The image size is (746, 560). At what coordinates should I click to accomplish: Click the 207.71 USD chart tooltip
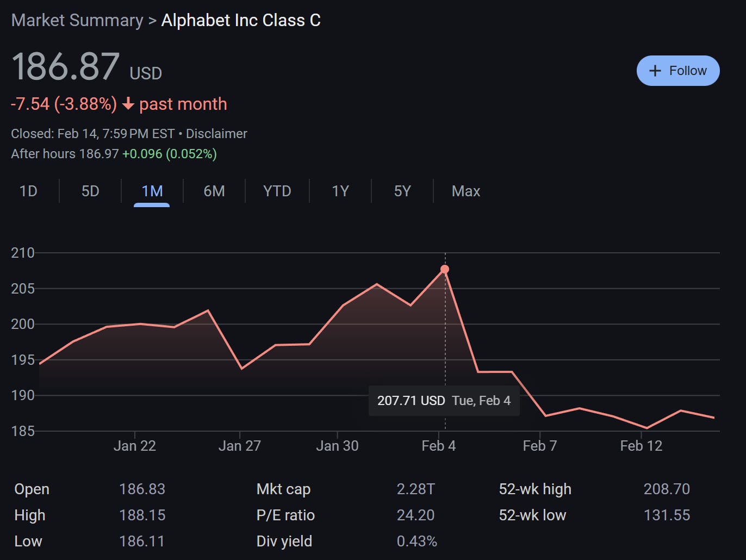(x=444, y=401)
